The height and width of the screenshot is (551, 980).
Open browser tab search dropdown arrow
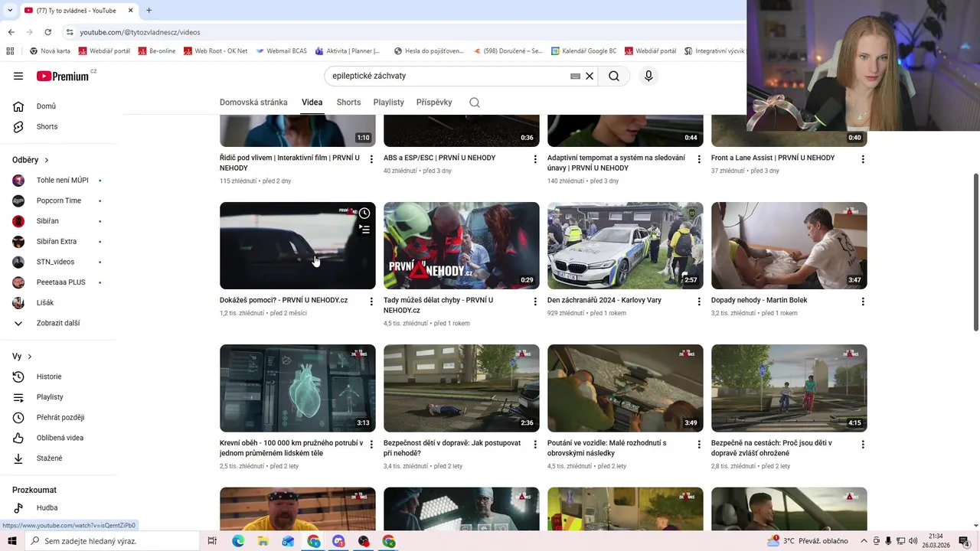coord(9,10)
